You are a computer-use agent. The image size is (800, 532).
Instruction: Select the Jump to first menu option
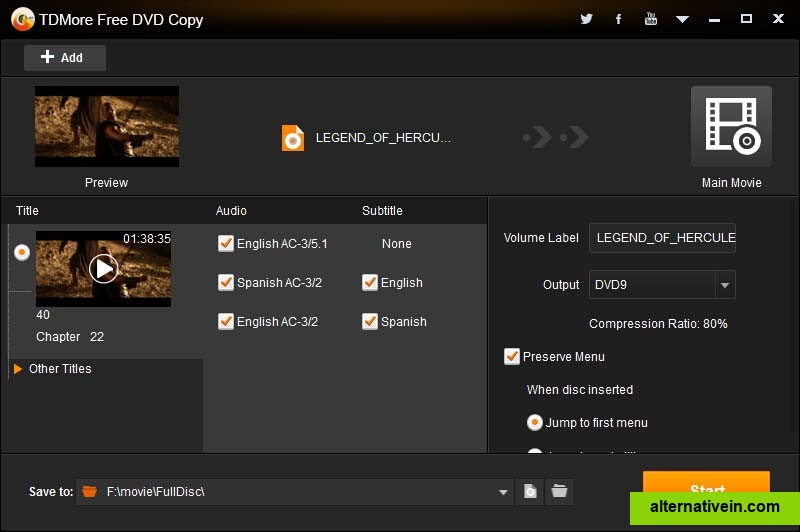535,422
